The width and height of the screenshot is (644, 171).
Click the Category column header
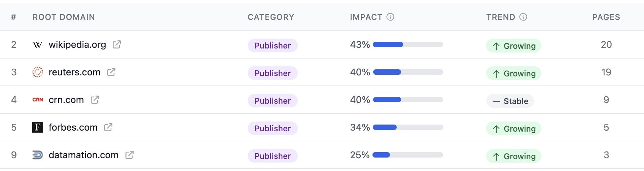coord(271,17)
